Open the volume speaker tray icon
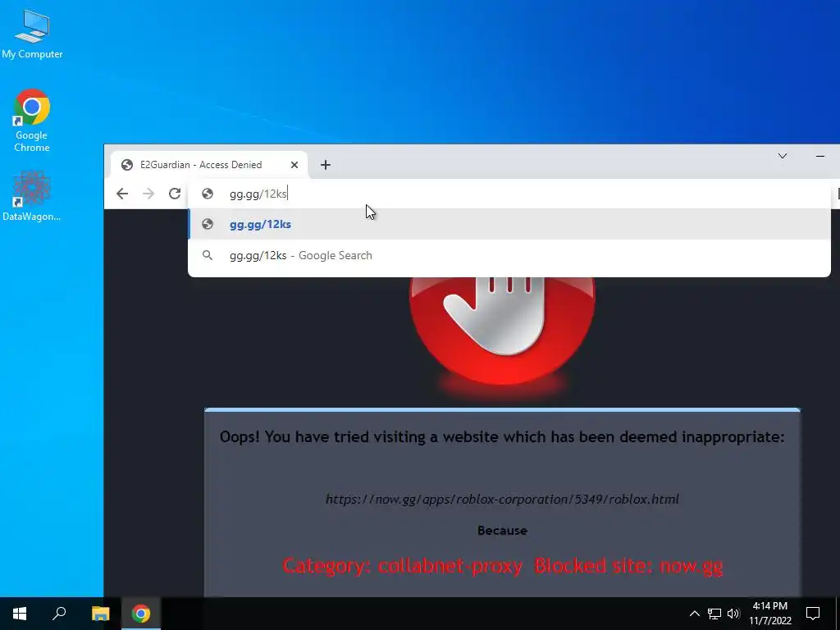This screenshot has height=630, width=840. [733, 614]
